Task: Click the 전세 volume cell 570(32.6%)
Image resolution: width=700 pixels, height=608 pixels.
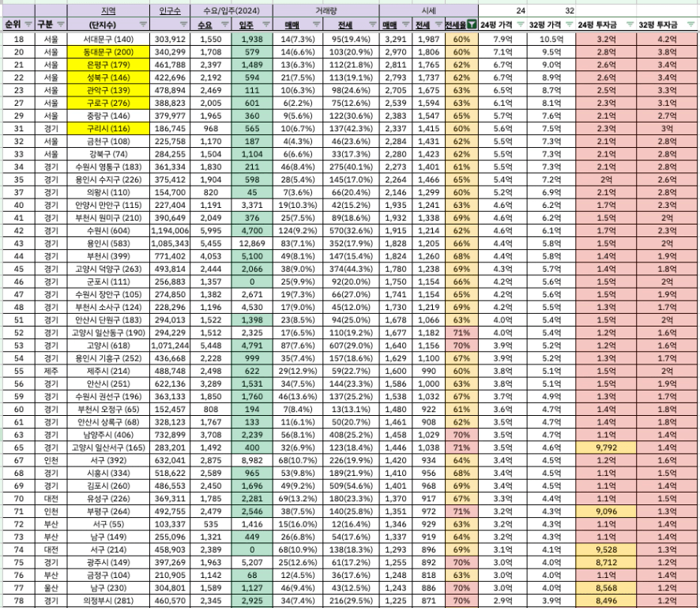Action: pyautogui.click(x=351, y=231)
